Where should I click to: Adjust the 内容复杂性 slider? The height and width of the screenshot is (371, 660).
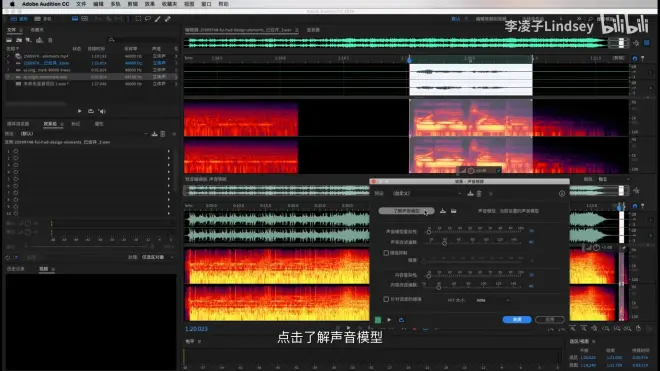429,276
